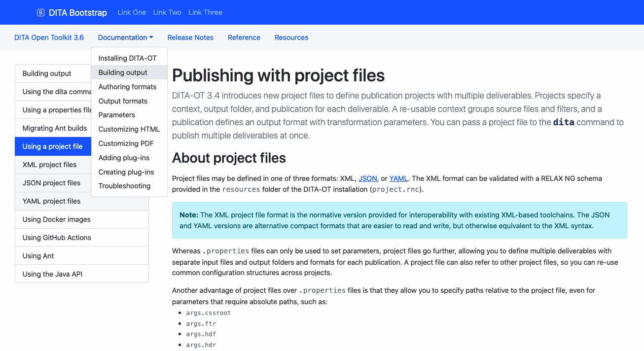Click Link Three in top navbar
This screenshot has height=351, width=644.
click(x=205, y=12)
